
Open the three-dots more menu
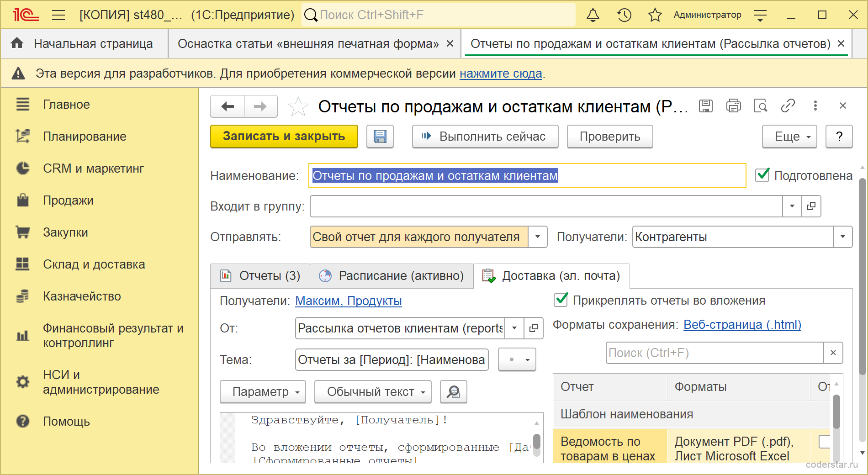(x=815, y=106)
